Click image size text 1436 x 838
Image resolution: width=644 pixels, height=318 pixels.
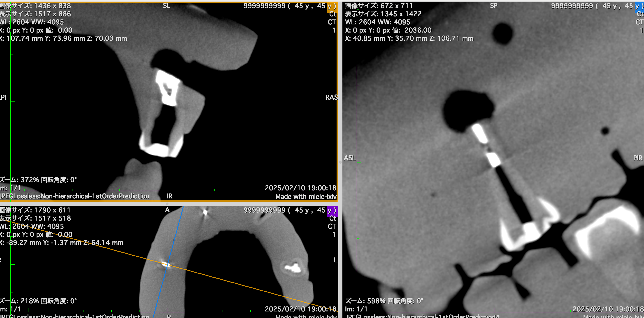point(35,5)
